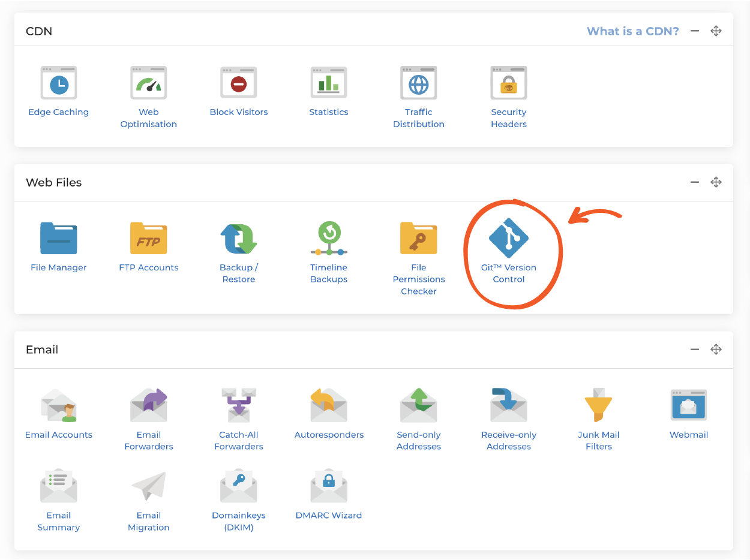
Task: Open the Traffic Distribution globe icon
Action: coord(419,83)
